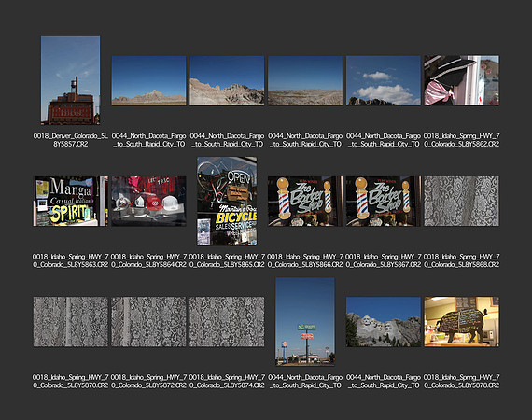This screenshot has height=420, width=532.
Task: Click the 0044_North_Dacota_Fargo label under the distant butte photo
Action: coord(149,140)
